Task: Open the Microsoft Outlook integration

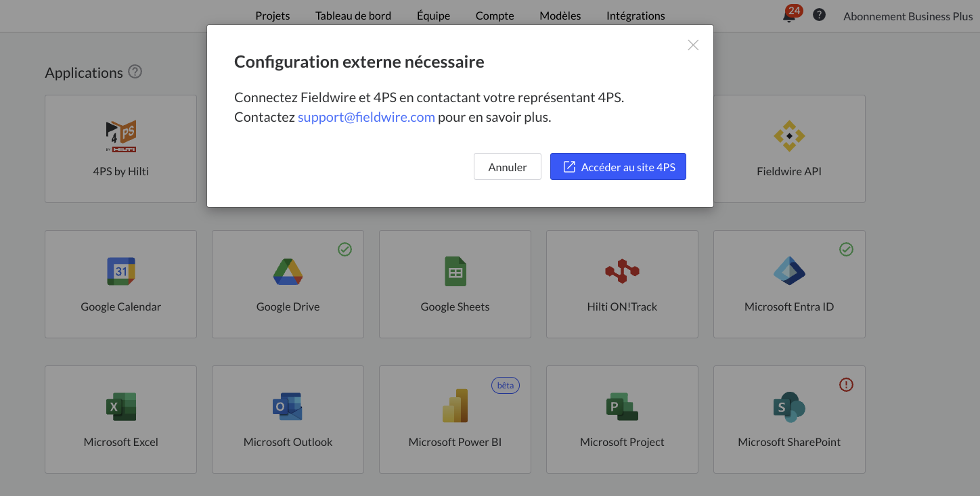Action: 288,420
